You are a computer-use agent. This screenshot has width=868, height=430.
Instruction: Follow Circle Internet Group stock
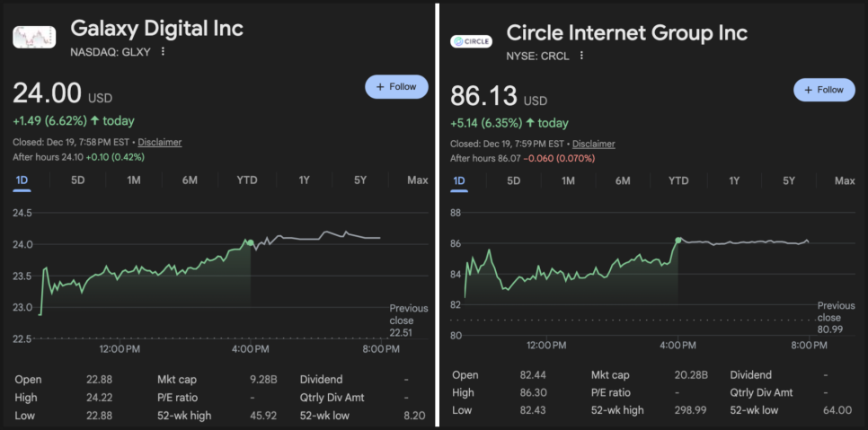[824, 90]
